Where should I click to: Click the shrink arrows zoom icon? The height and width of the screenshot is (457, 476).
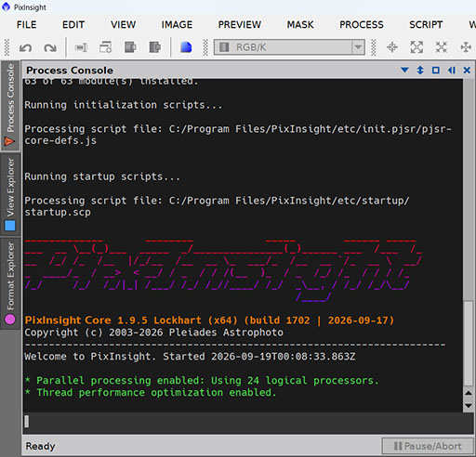tap(442, 47)
